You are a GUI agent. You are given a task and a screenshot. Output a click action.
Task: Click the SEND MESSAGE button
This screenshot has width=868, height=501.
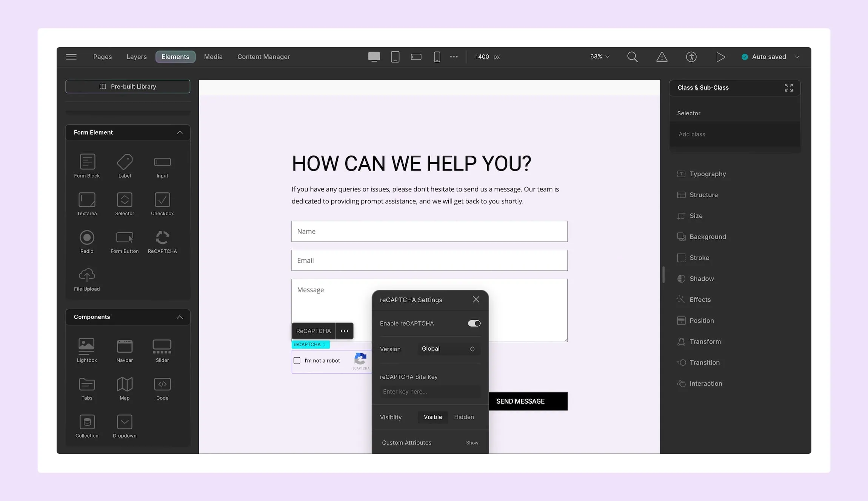520,401
